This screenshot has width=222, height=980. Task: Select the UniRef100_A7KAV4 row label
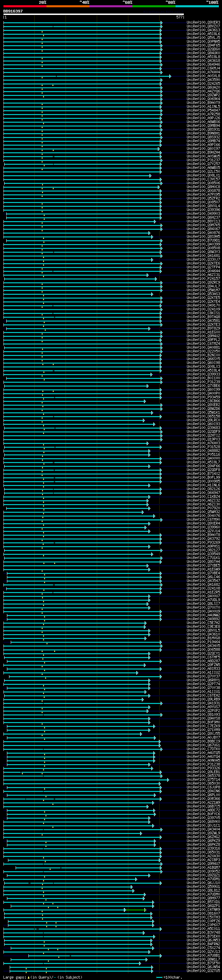coord(203,72)
